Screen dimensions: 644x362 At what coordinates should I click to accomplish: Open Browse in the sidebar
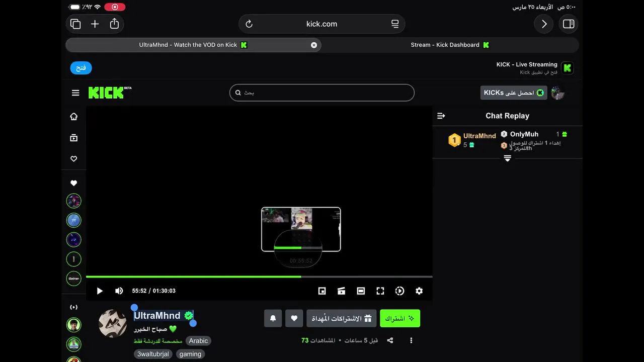coord(74,138)
